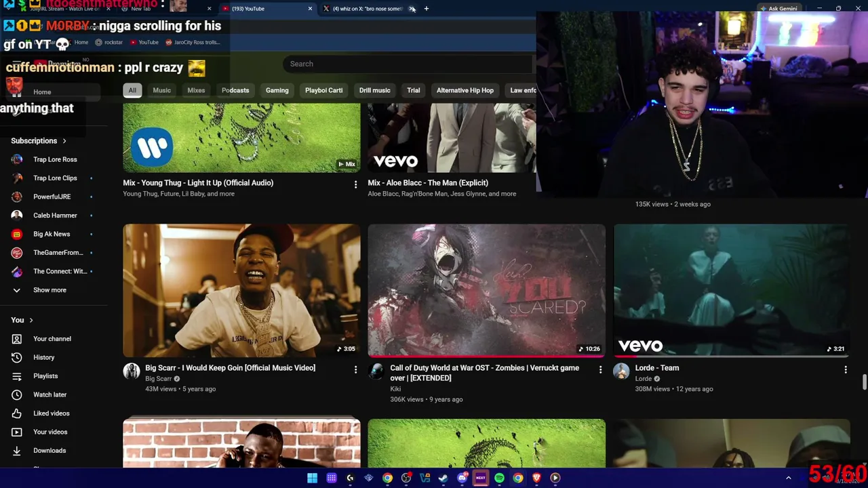Play the Call of Duty Zombies thumbnail
Screen dimensions: 868x488
[486, 290]
